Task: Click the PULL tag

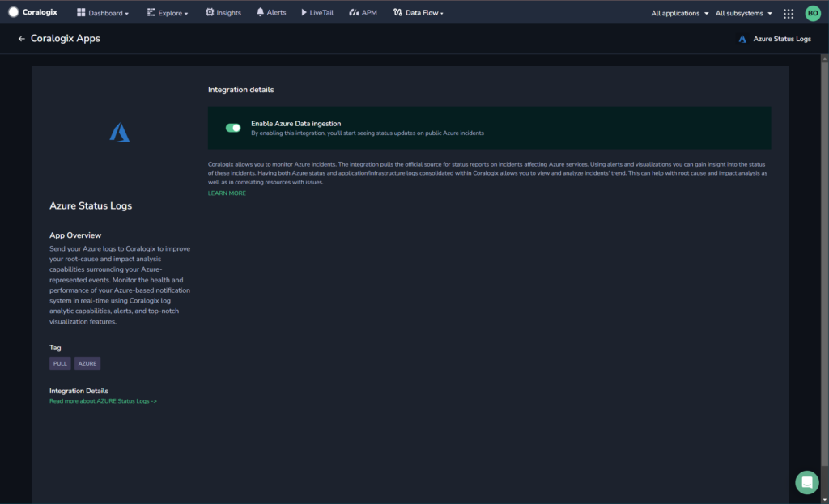Action: point(60,363)
